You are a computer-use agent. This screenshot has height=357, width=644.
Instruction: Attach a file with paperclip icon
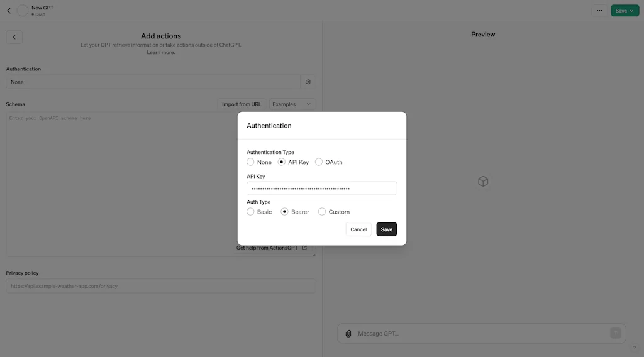pyautogui.click(x=348, y=334)
